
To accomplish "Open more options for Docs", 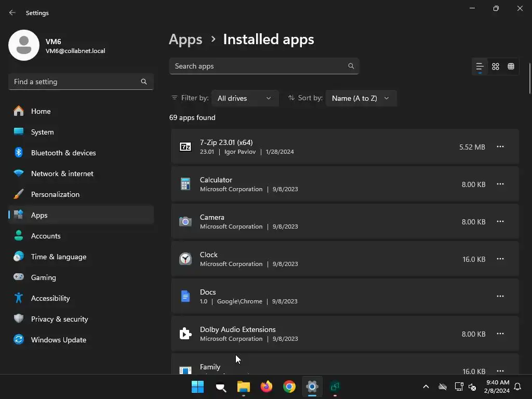I will (x=500, y=297).
